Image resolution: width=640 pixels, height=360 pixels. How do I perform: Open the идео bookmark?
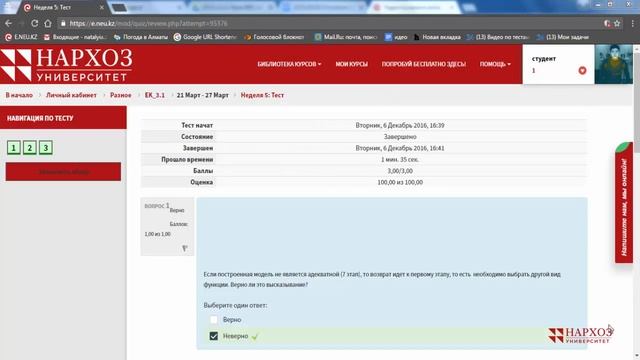pyautogui.click(x=396, y=37)
